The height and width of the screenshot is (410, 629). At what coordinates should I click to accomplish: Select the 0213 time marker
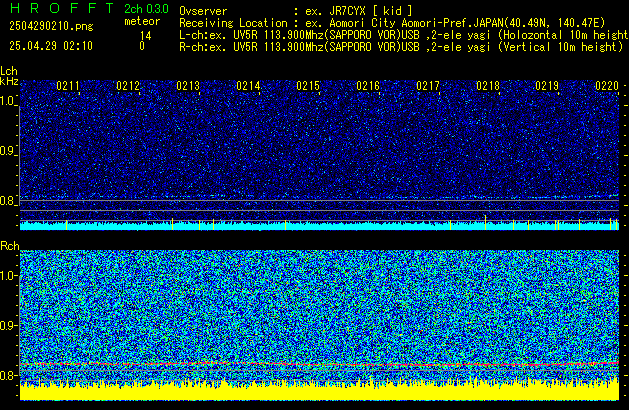pyautogui.click(x=188, y=86)
